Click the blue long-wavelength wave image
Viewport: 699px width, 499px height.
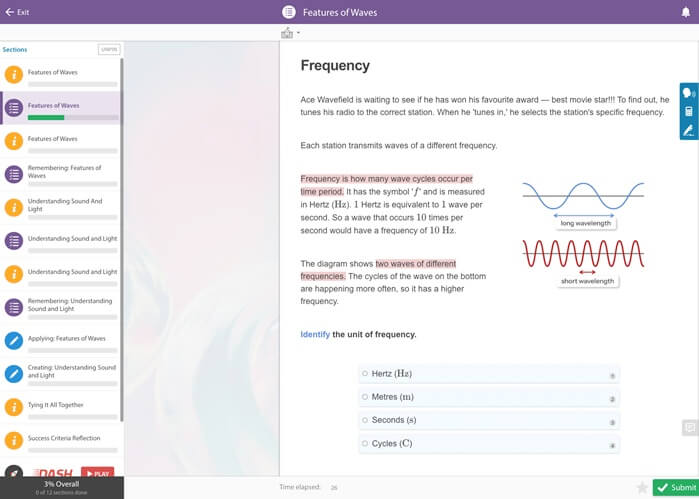(x=583, y=196)
